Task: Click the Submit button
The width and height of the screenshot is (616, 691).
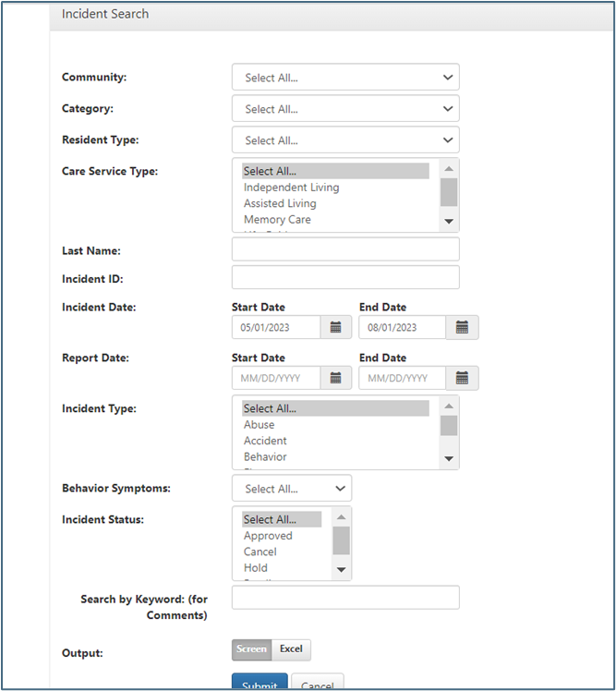Action: click(260, 682)
